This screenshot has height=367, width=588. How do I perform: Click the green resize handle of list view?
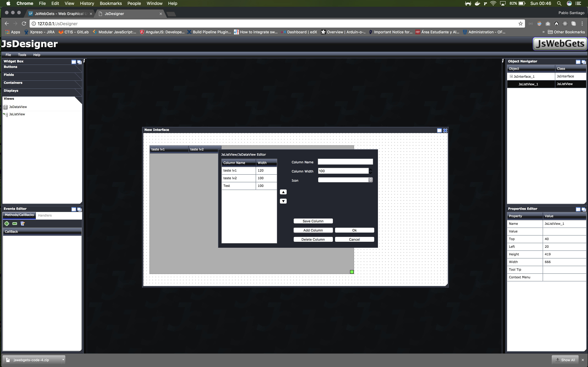coord(352,272)
